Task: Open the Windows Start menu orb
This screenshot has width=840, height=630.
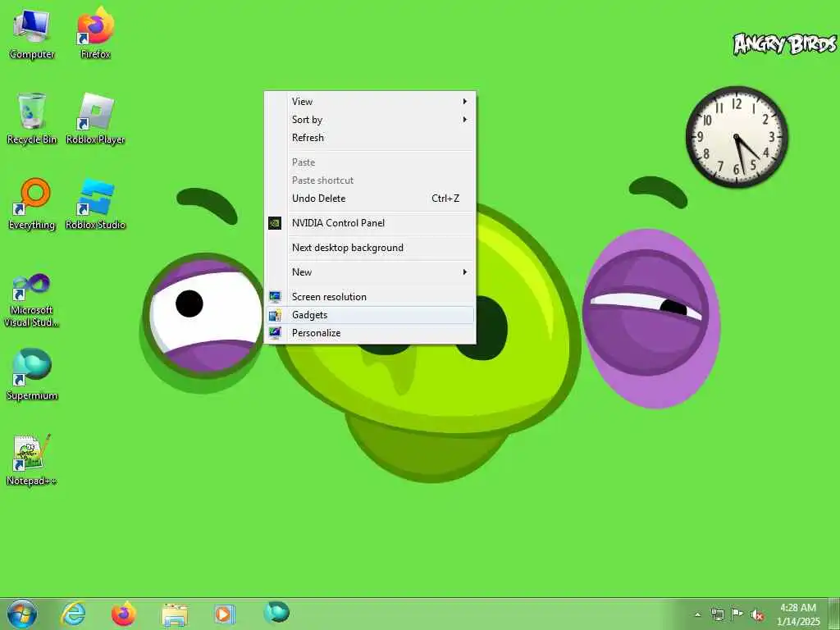Action: tap(22, 614)
